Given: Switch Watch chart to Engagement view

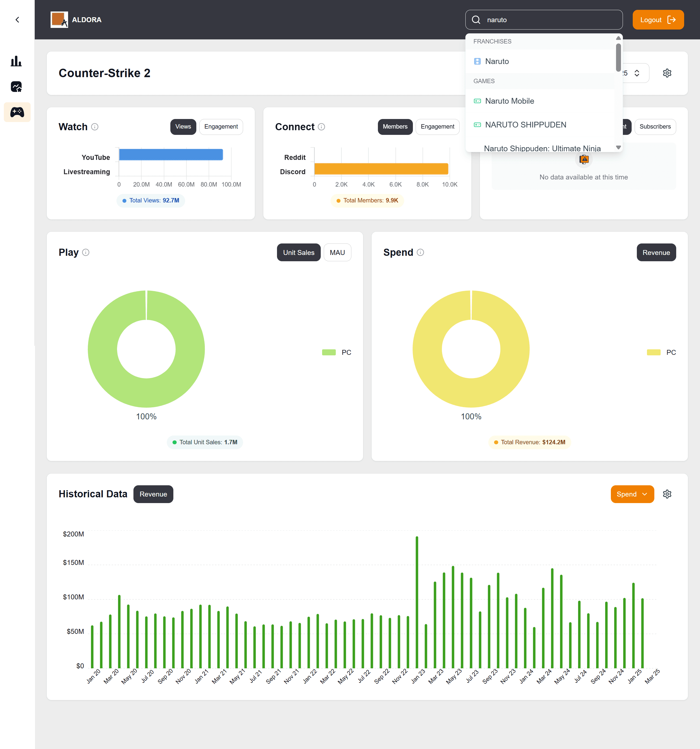Looking at the screenshot, I should [x=221, y=127].
